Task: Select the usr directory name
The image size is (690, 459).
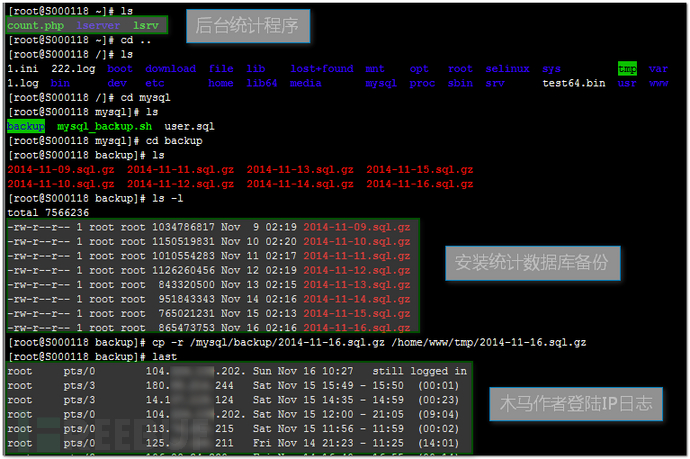Action: pos(627,83)
